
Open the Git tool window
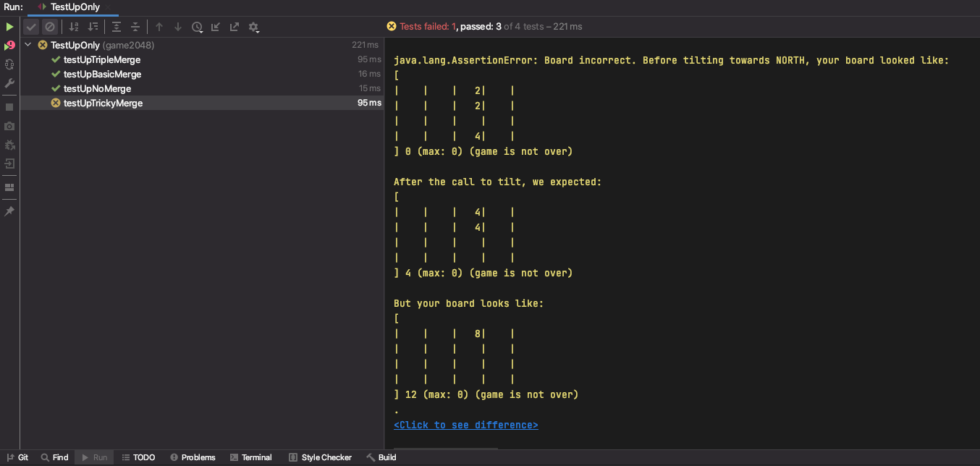click(17, 457)
